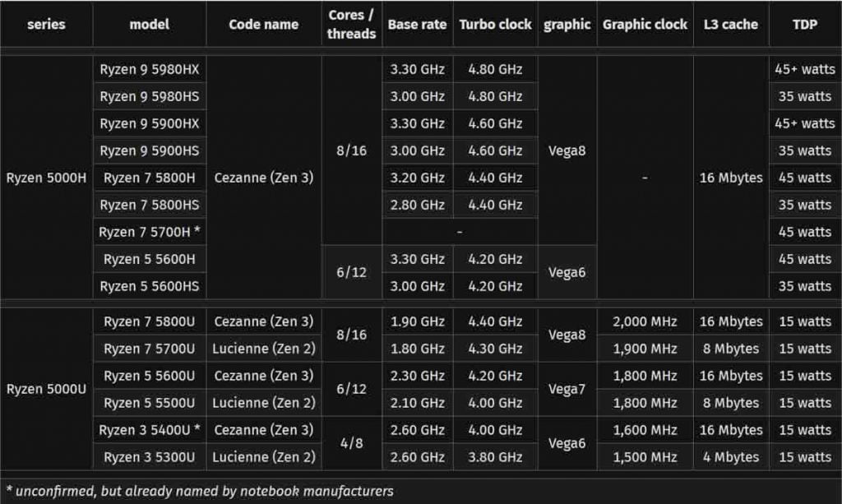Select the "Graphic clock" column header

tap(645, 25)
